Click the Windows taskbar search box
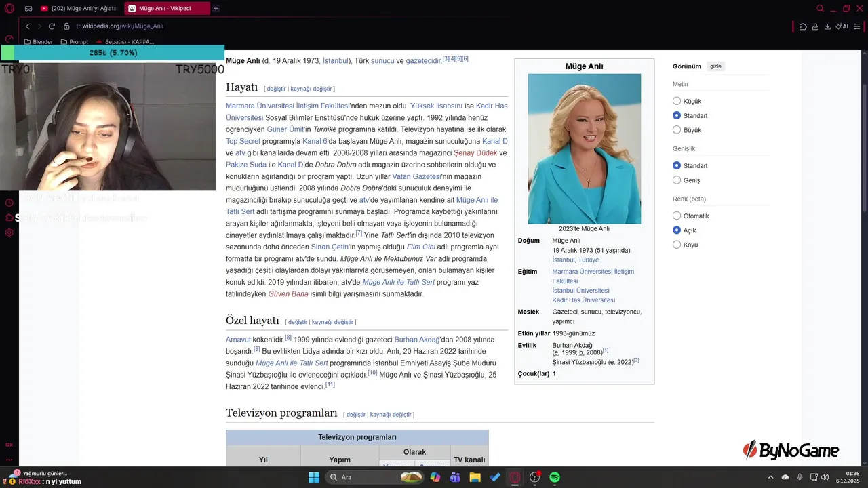This screenshot has width=868, height=488. (375, 477)
